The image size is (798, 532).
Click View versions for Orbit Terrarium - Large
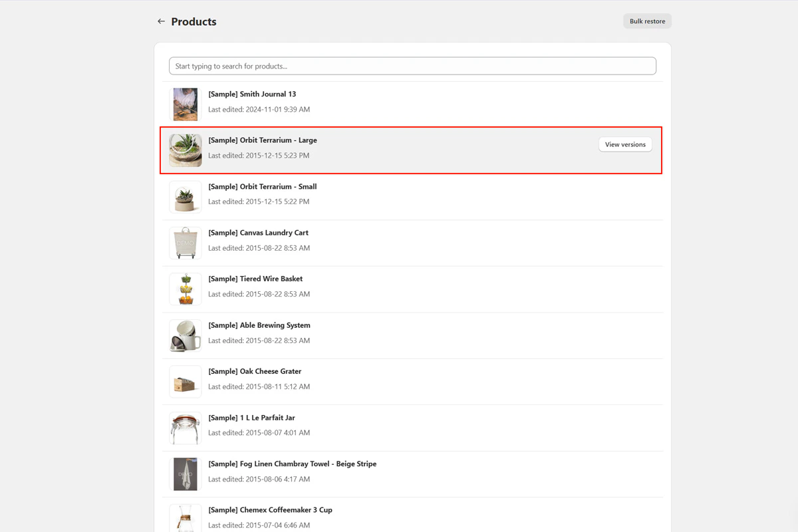click(624, 144)
